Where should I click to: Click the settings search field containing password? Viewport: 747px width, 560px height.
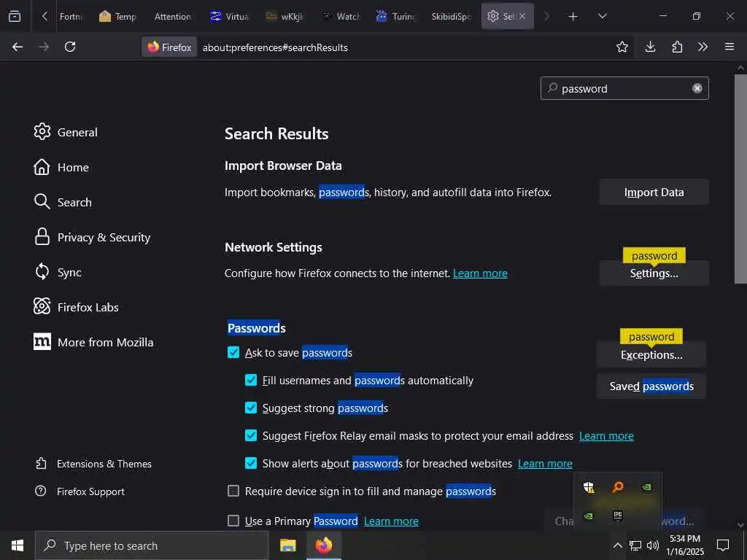click(x=624, y=88)
